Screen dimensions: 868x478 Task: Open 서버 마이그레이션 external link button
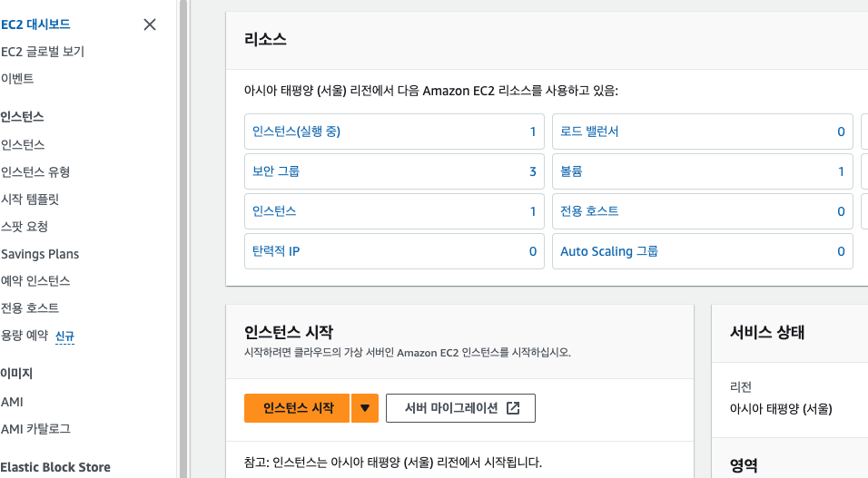[x=460, y=408]
